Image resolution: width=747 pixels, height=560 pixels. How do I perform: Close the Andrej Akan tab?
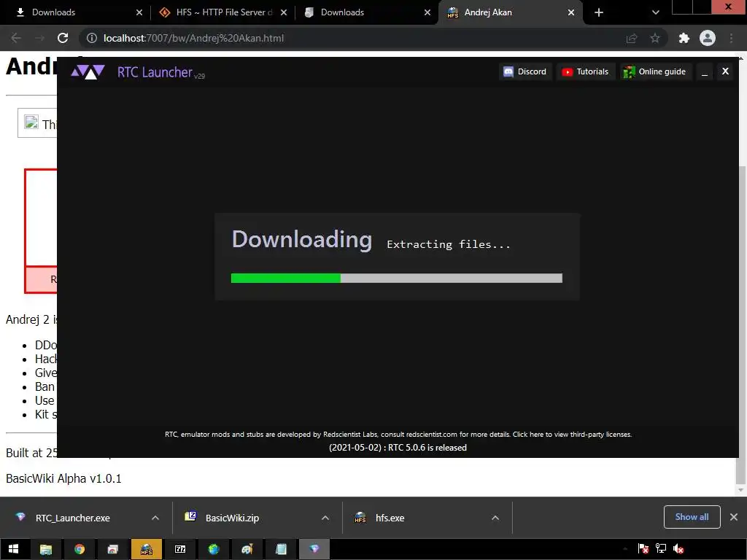pos(571,12)
